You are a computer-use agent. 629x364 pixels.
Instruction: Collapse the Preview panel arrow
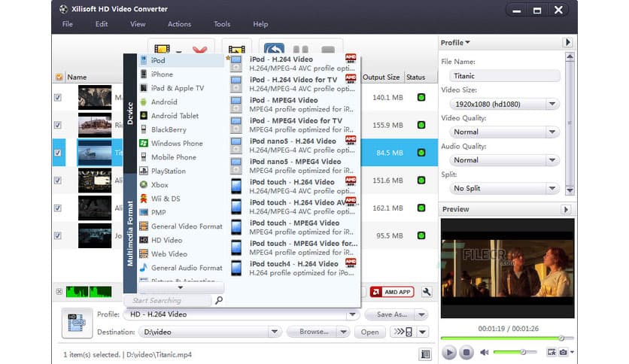click(x=566, y=209)
